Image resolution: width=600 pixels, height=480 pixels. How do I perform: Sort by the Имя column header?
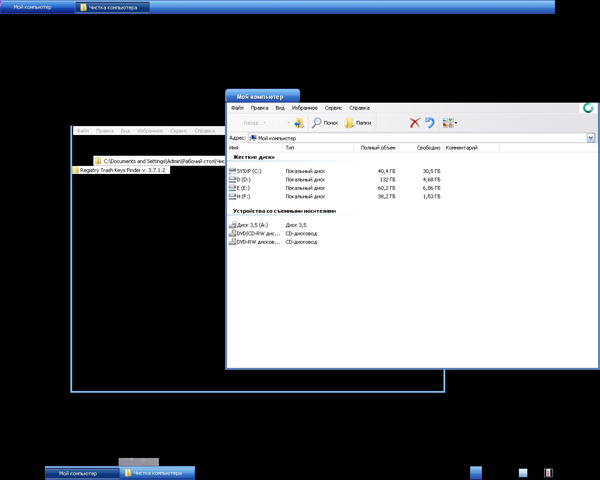coord(255,148)
